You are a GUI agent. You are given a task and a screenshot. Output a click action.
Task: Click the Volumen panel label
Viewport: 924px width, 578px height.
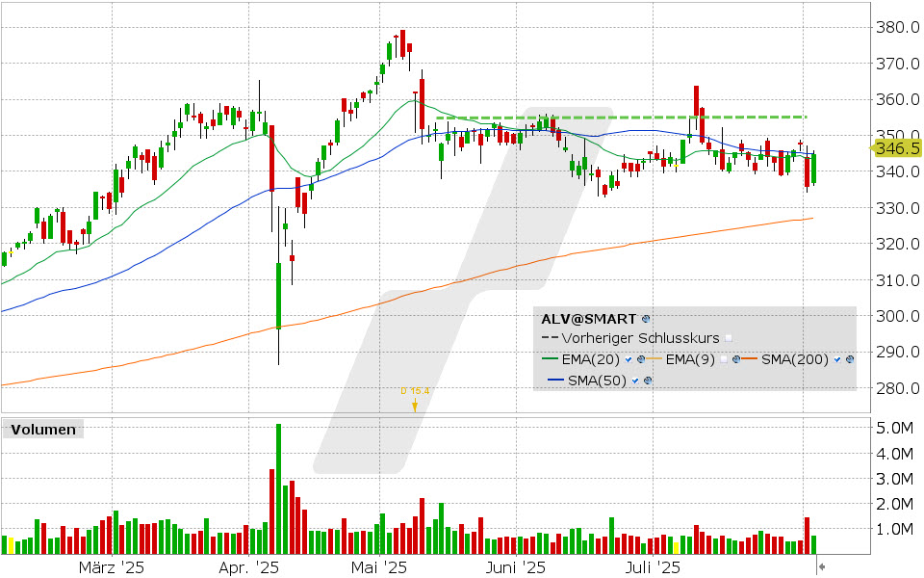click(x=43, y=430)
